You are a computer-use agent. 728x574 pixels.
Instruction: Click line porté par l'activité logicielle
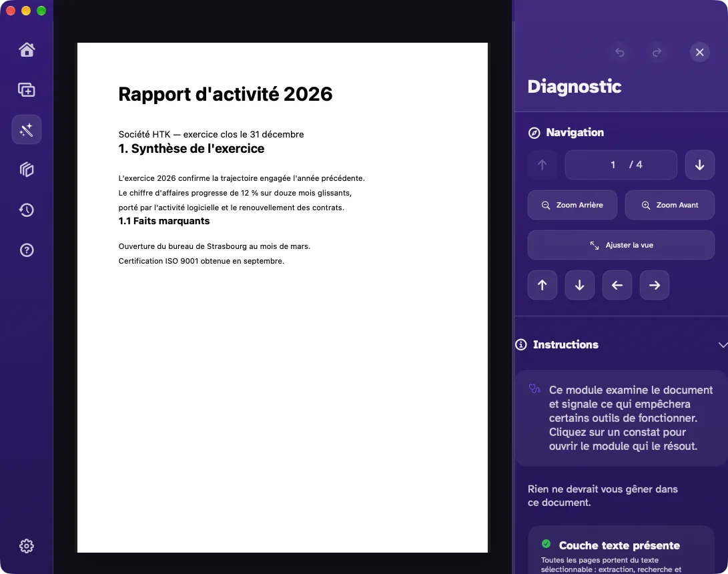(232, 208)
